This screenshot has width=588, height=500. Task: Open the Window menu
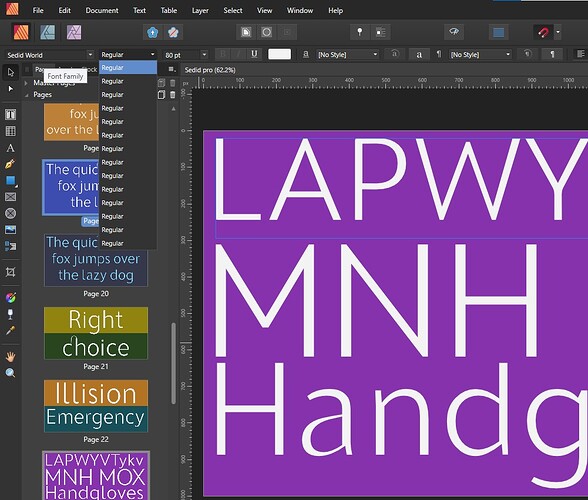[x=300, y=11]
